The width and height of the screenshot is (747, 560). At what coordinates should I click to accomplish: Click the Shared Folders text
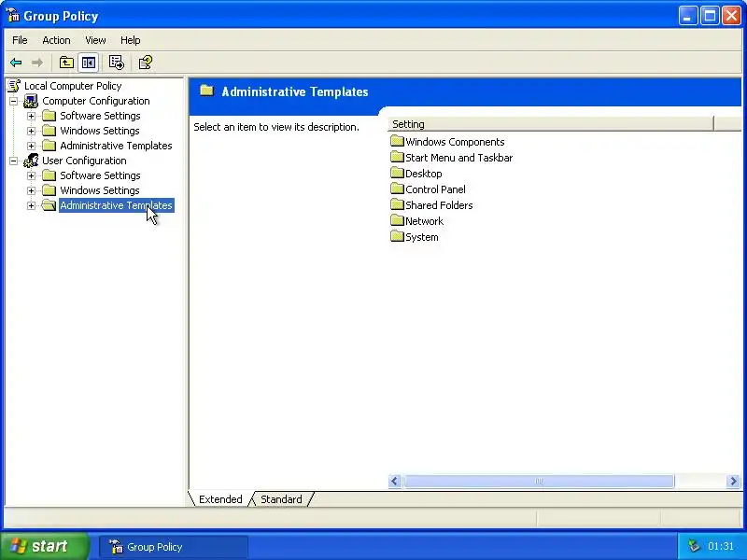click(x=439, y=205)
